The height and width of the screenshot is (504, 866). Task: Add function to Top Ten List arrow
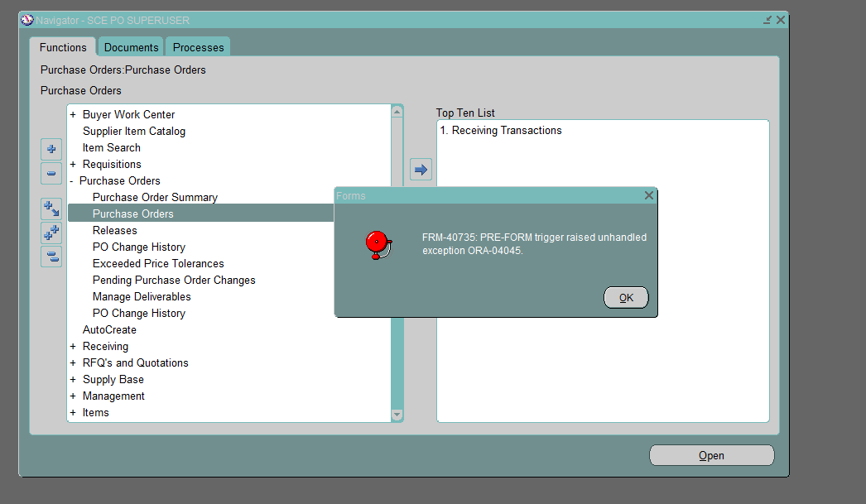click(421, 170)
